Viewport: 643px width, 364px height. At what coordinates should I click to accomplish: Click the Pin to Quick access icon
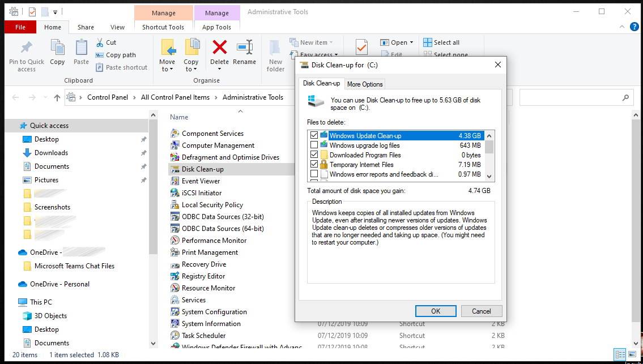pos(26,48)
